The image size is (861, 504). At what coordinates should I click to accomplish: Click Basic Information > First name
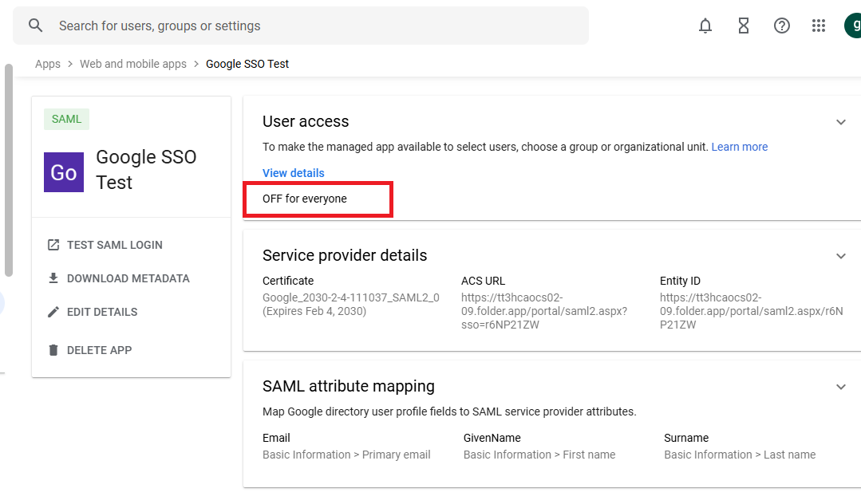pyautogui.click(x=539, y=455)
